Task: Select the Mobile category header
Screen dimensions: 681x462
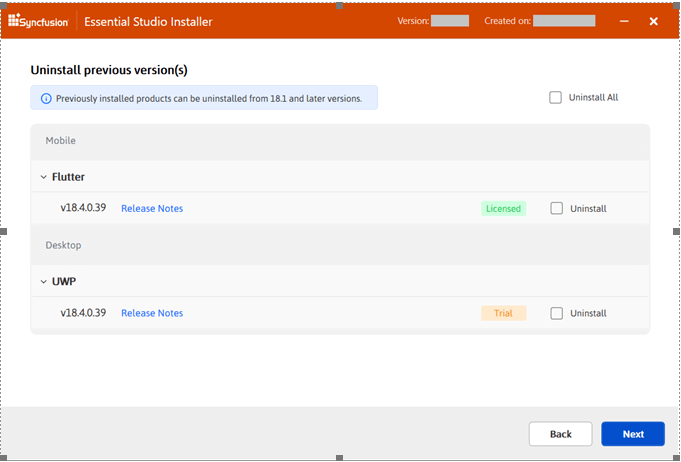Action: point(61,141)
